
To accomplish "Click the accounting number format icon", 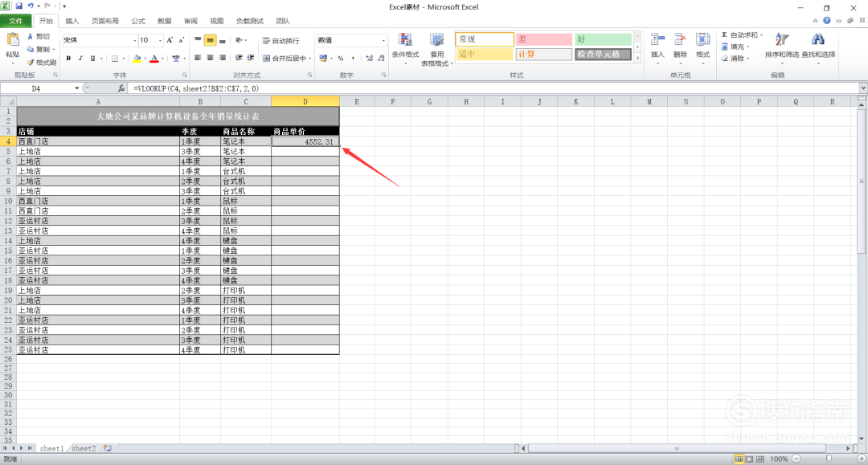I will (323, 58).
